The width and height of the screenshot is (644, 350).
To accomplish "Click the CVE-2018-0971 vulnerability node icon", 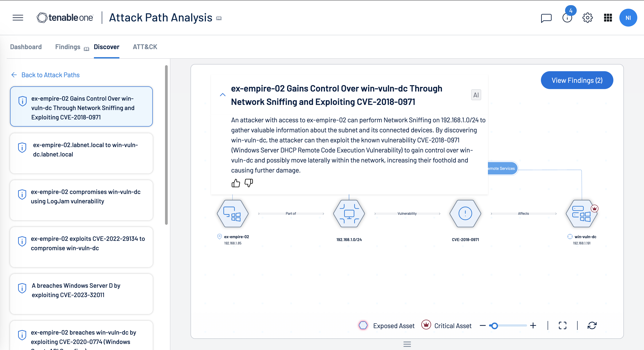I will 465,213.
